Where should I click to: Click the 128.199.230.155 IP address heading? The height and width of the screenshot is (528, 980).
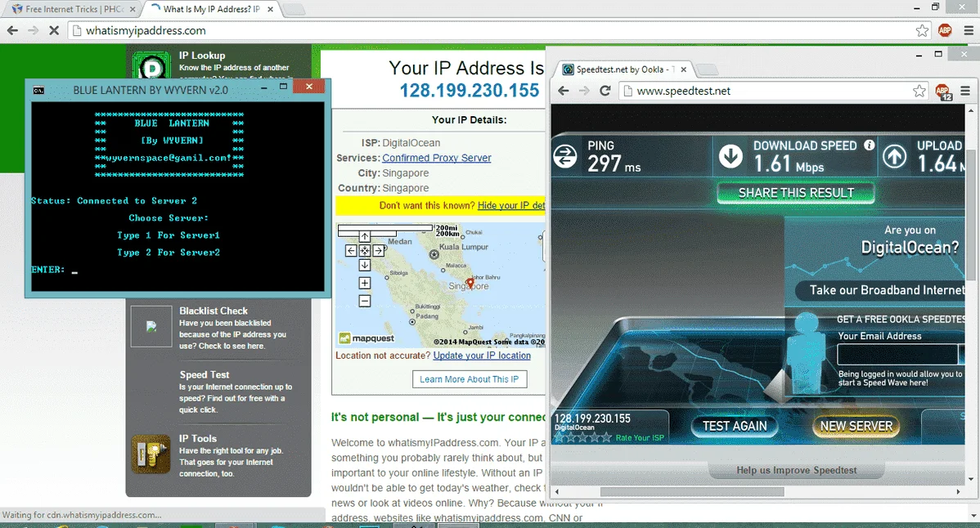pos(470,91)
